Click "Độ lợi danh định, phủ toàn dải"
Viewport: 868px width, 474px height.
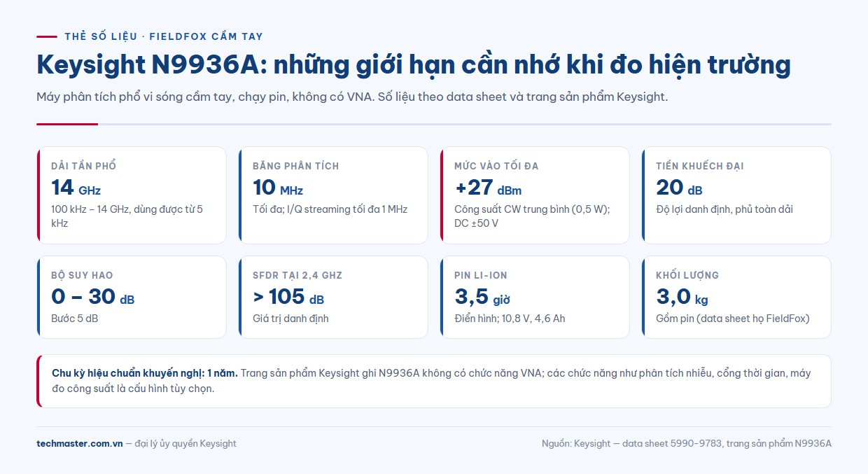click(x=724, y=209)
